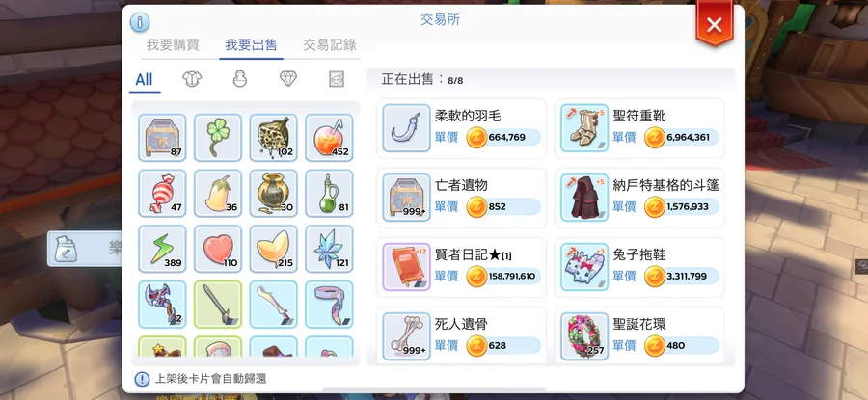This screenshot has height=400, width=868.
Task: Pick the green lightning bolt item with 389
Action: [162, 249]
